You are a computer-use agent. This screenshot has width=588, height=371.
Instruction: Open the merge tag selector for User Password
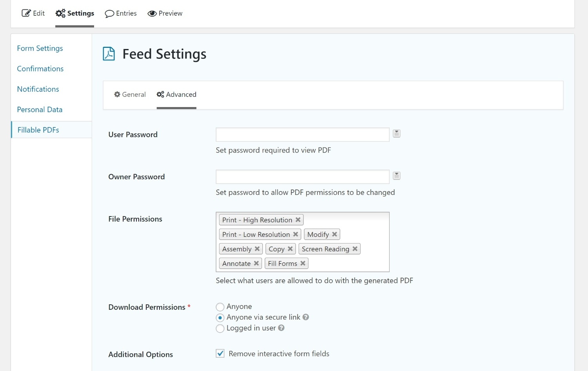(x=396, y=133)
